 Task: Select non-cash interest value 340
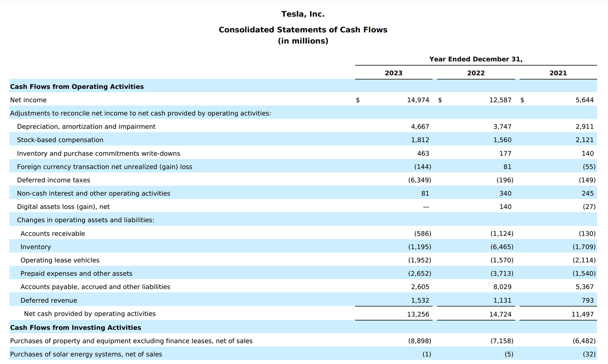click(x=505, y=194)
